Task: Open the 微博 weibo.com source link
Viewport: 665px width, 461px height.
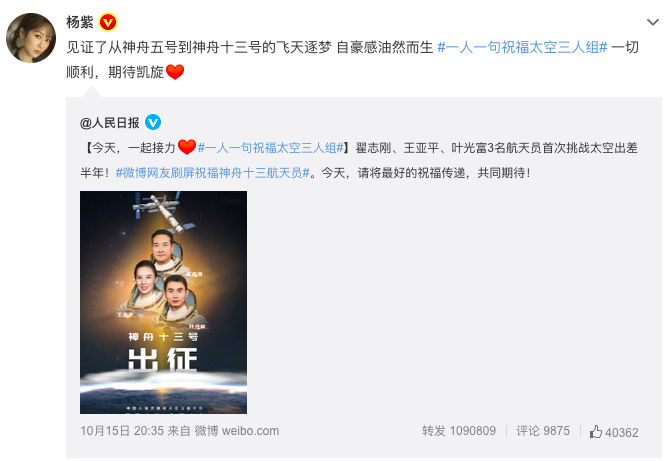Action: point(237,431)
